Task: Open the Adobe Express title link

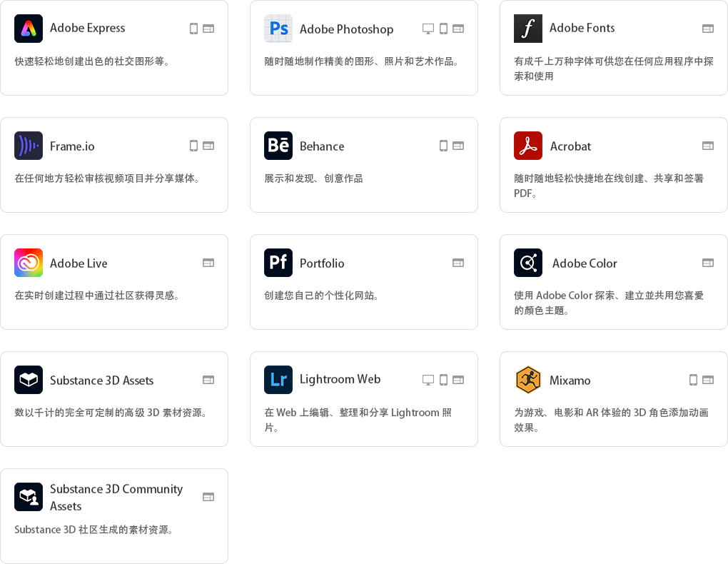Action: tap(87, 29)
